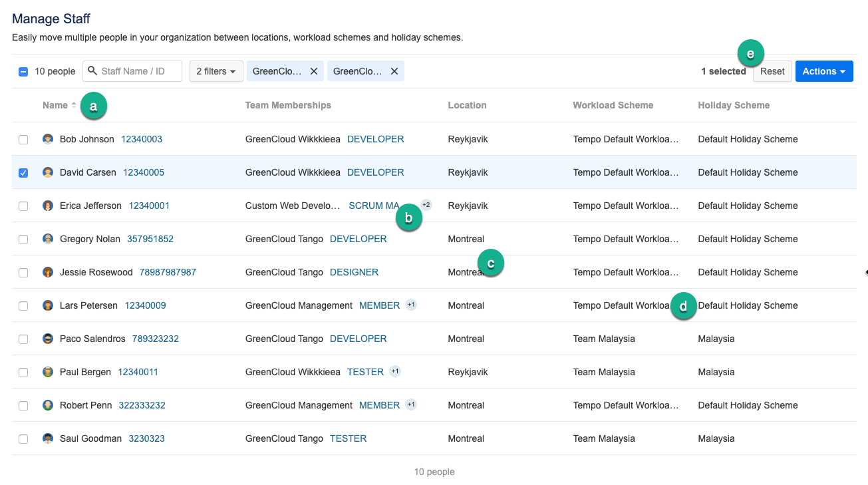Click Paco Salendros's avatar icon
868x485 pixels.
tap(48, 339)
